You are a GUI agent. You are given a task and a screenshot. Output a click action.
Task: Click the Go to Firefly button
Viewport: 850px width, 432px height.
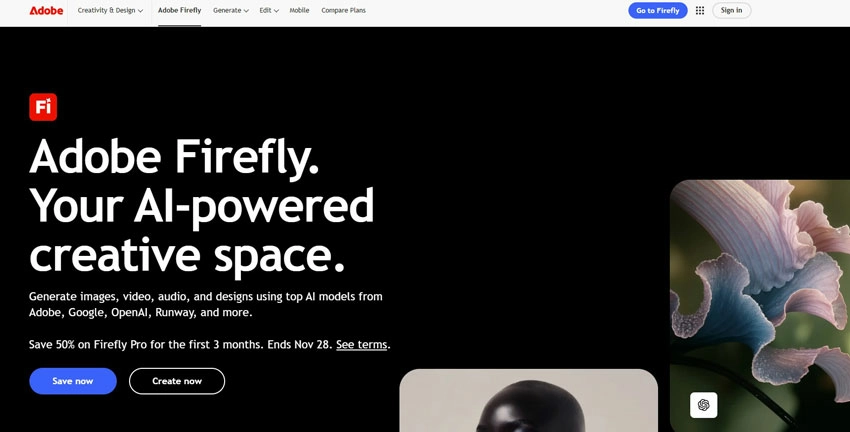[x=658, y=10]
